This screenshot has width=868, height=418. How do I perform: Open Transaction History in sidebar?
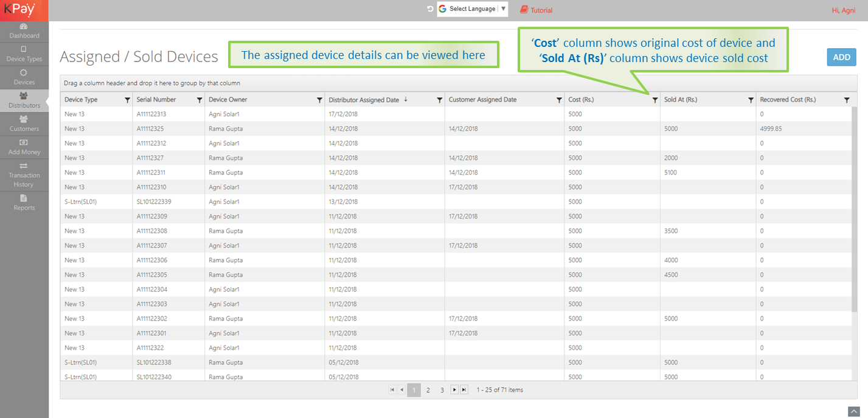tap(24, 175)
